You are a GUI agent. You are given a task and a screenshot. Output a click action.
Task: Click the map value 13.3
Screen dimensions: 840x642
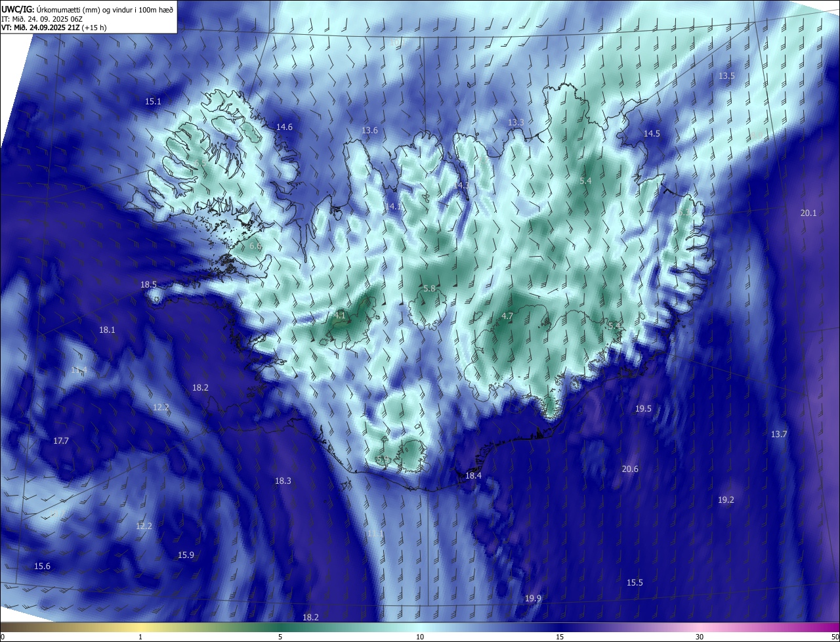tap(516, 122)
